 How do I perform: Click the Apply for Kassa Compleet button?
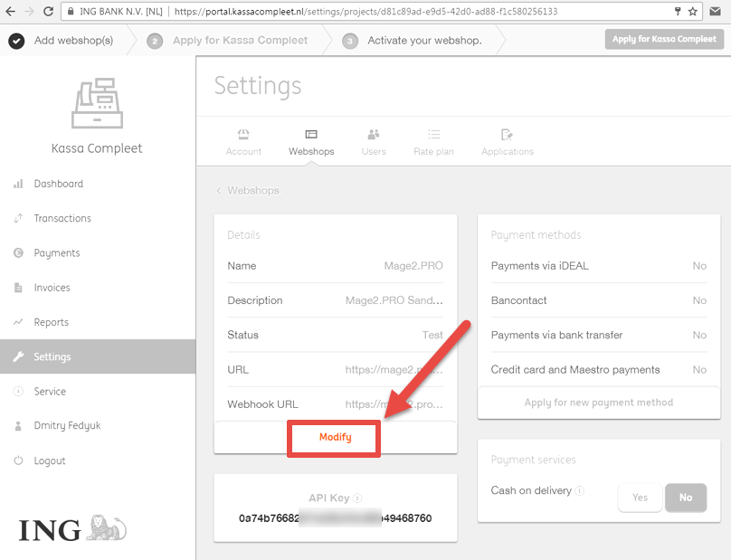664,39
